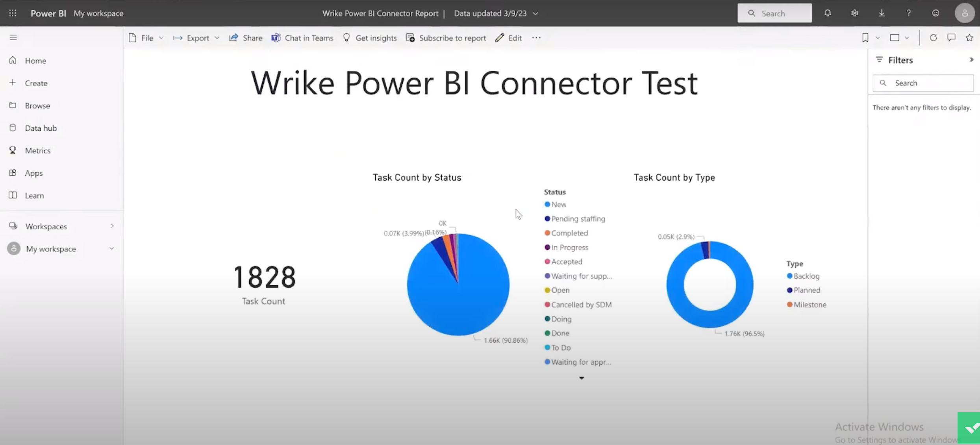Screen dimensions: 980x445
Task: Collapse the Filters pane arrow
Action: click(x=971, y=60)
